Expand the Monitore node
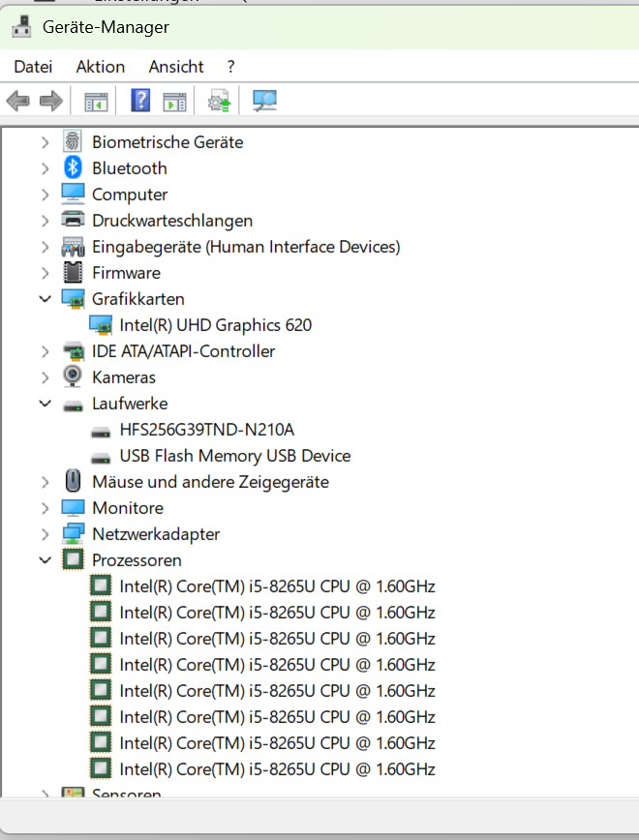Screen dimensions: 639x840 pyautogui.click(x=46, y=508)
